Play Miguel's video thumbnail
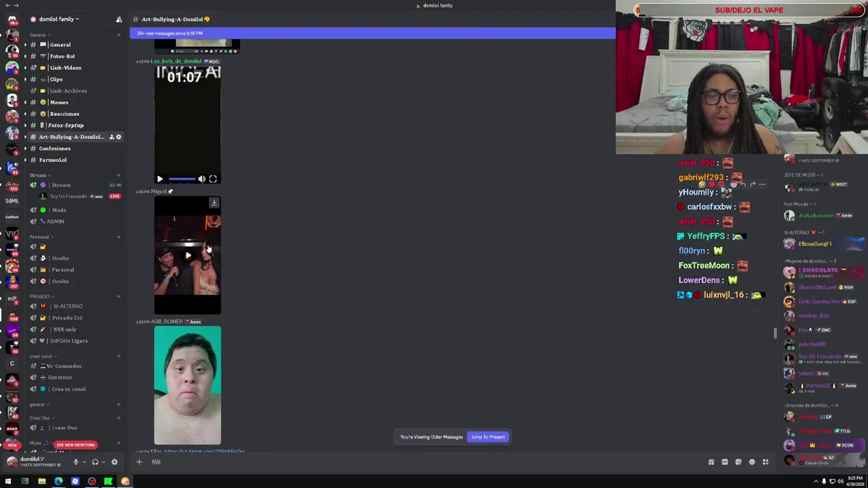This screenshot has height=488, width=868. click(188, 255)
